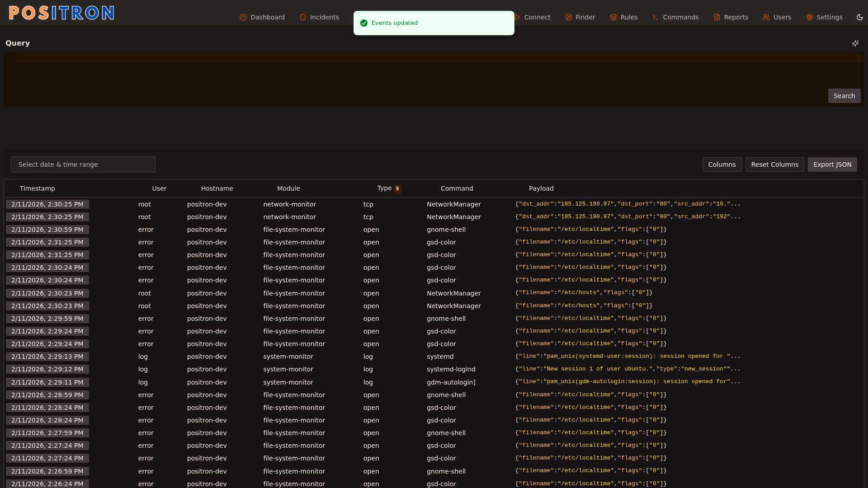Click the Reports document icon
868x488 pixels.
click(x=717, y=17)
